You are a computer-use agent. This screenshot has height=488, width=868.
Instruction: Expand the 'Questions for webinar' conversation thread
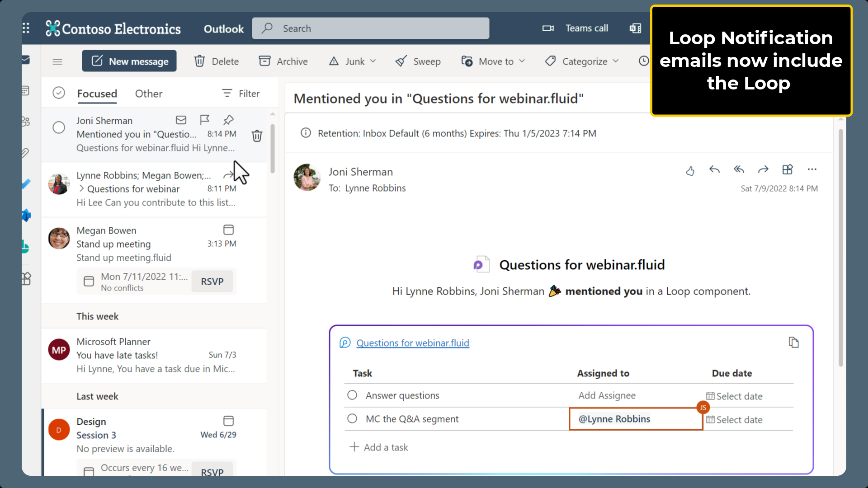coord(82,189)
